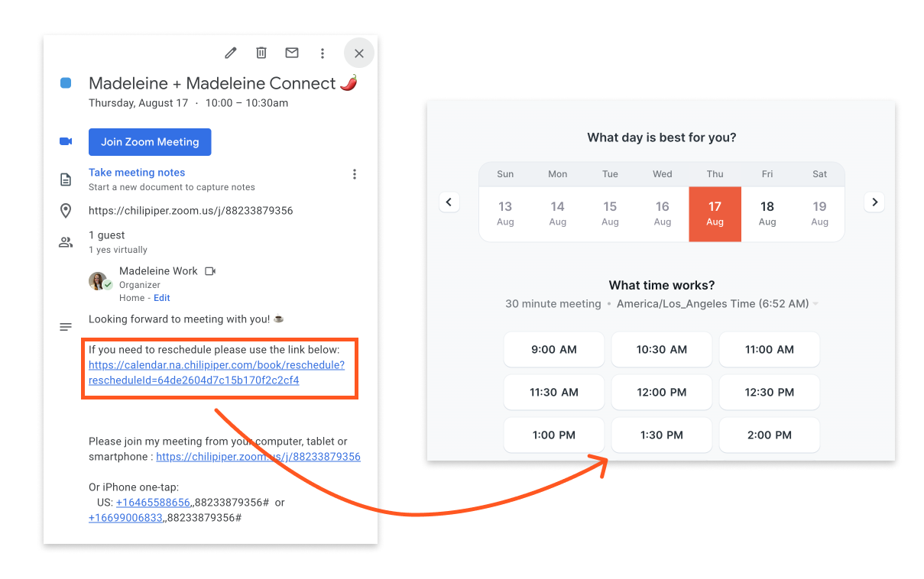Choose the 11:30 AM time slot

point(554,393)
